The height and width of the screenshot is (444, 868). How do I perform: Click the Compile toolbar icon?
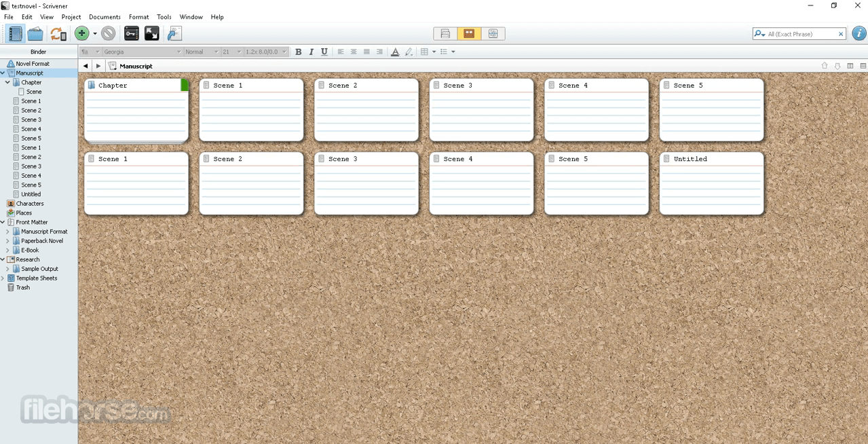174,33
